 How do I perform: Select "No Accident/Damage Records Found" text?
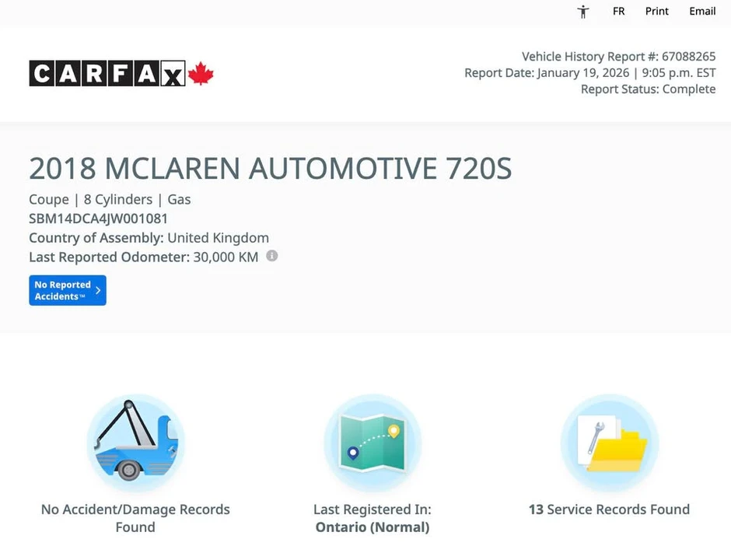click(135, 518)
